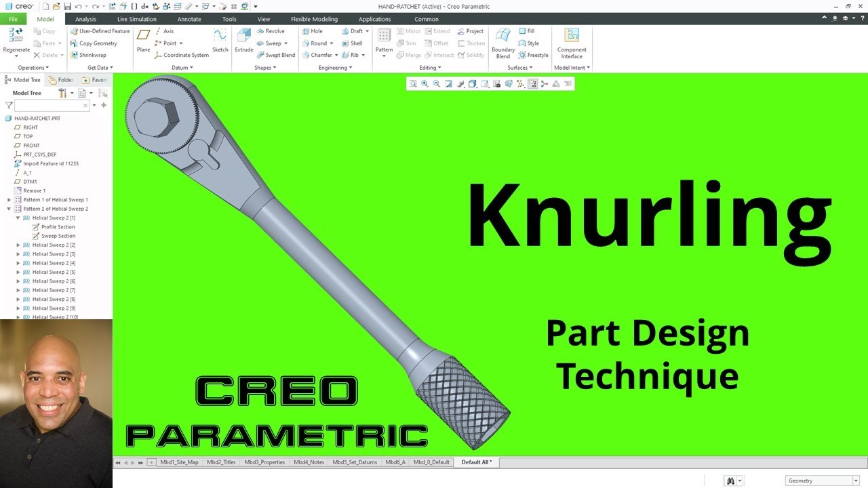This screenshot has width=868, height=488.
Task: Expand Helical Sweep 2 [3] node
Action: tap(18, 254)
